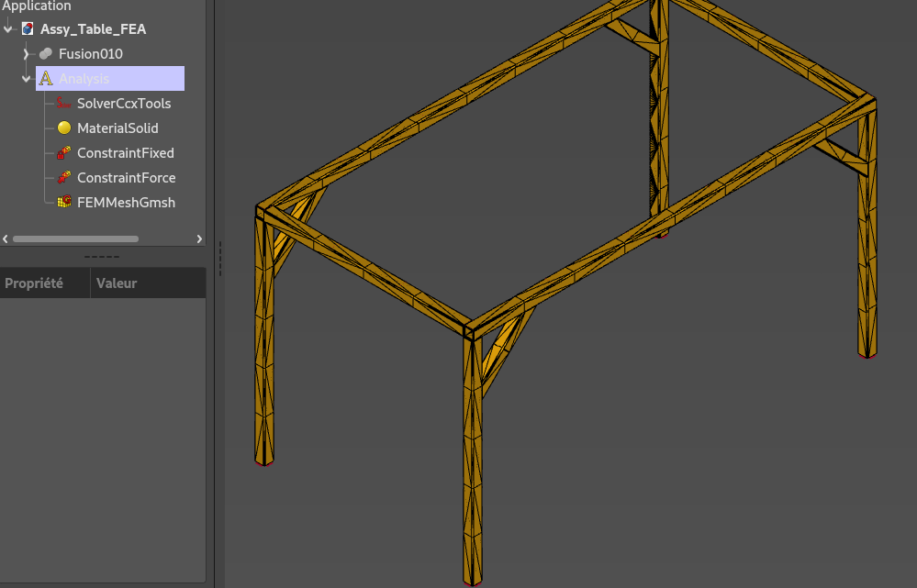Select the SolverCcxTools label
The height and width of the screenshot is (588, 917).
coord(124,104)
